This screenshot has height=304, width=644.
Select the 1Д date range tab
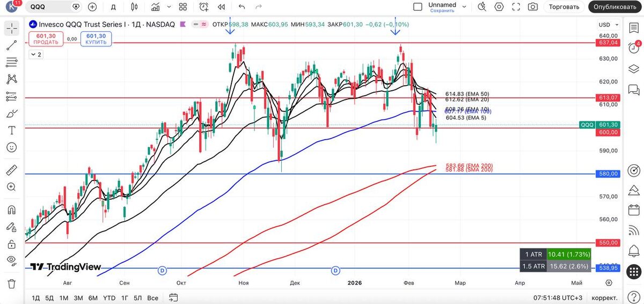pos(35,298)
